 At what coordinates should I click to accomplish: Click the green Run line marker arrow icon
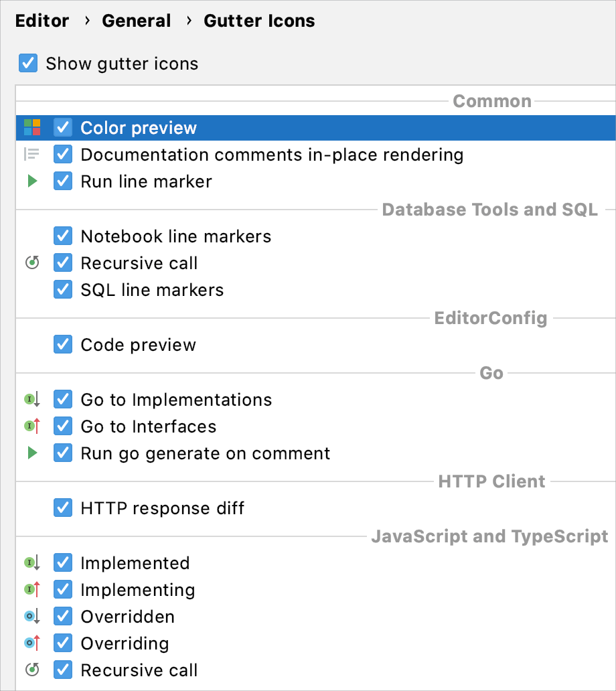tap(31, 181)
